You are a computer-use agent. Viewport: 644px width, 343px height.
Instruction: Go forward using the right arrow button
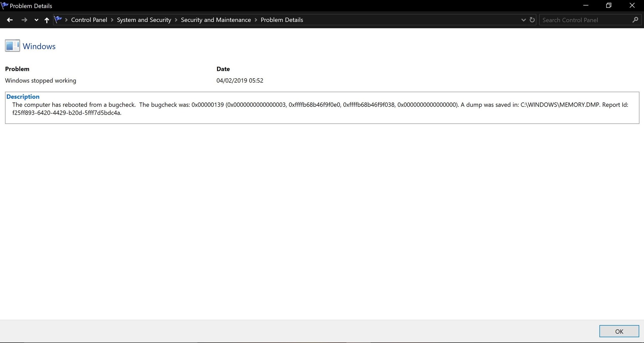(24, 20)
